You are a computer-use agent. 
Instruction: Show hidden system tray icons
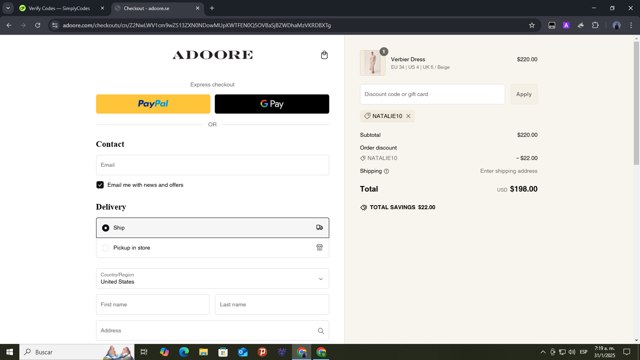point(543,352)
